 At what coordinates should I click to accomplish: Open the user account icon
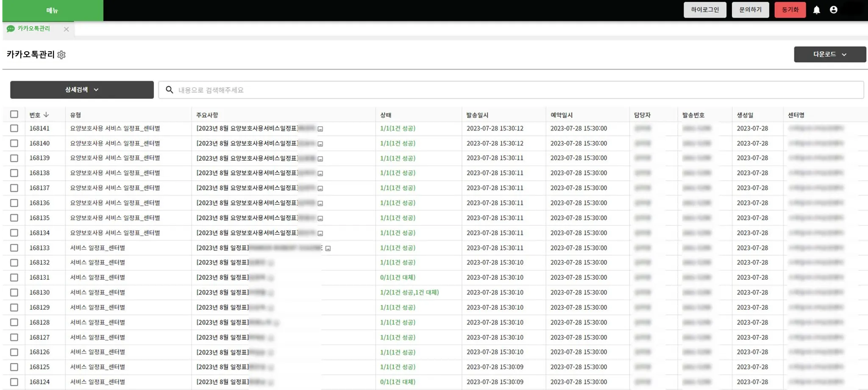(833, 10)
